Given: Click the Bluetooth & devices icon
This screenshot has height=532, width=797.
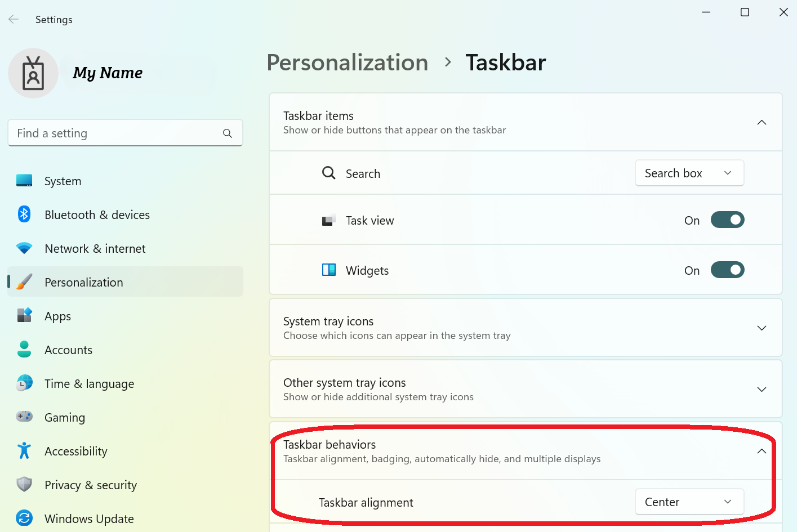Looking at the screenshot, I should 24,214.
